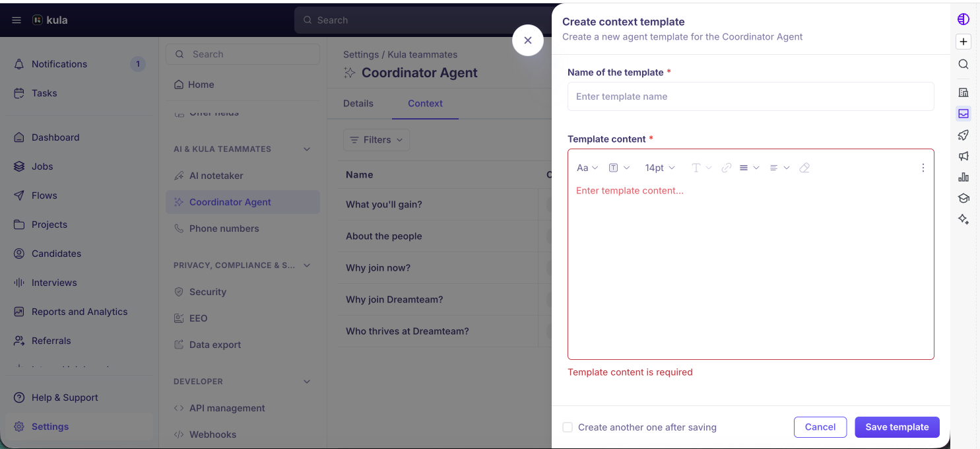The image size is (980, 449).
Task: Click the bar chart icon in right sidebar
Action: pyautogui.click(x=964, y=177)
